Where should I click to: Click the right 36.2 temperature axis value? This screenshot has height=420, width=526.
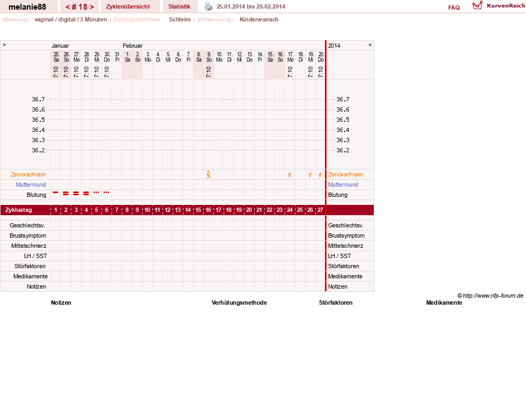point(343,150)
